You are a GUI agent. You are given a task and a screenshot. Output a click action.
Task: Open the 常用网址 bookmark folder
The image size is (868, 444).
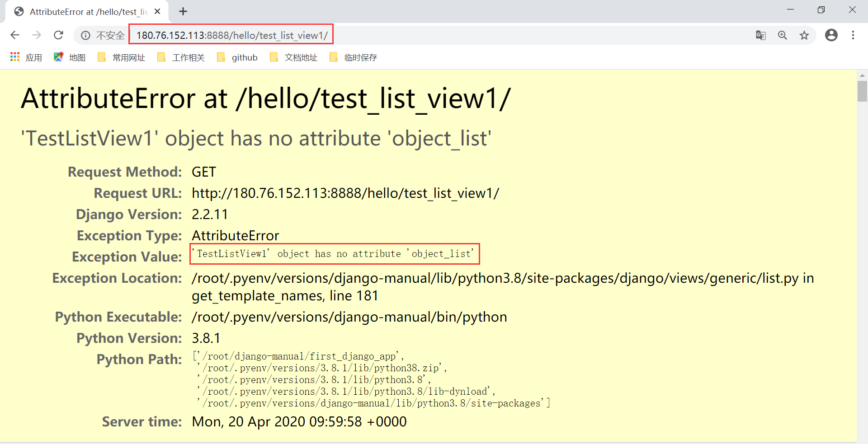tap(121, 57)
